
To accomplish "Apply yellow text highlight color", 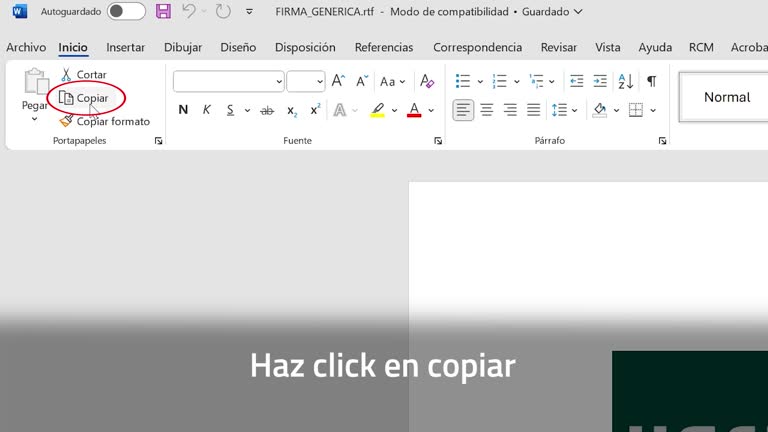I will click(x=377, y=110).
